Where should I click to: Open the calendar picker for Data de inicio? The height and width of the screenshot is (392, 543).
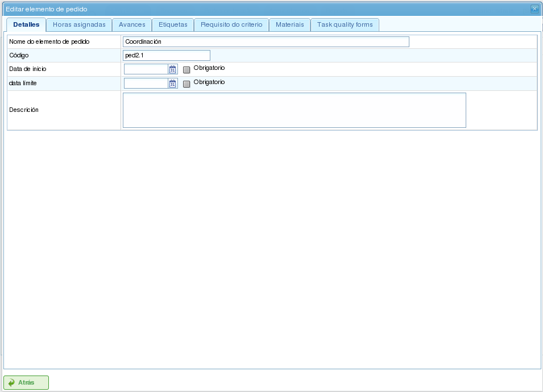coord(173,69)
